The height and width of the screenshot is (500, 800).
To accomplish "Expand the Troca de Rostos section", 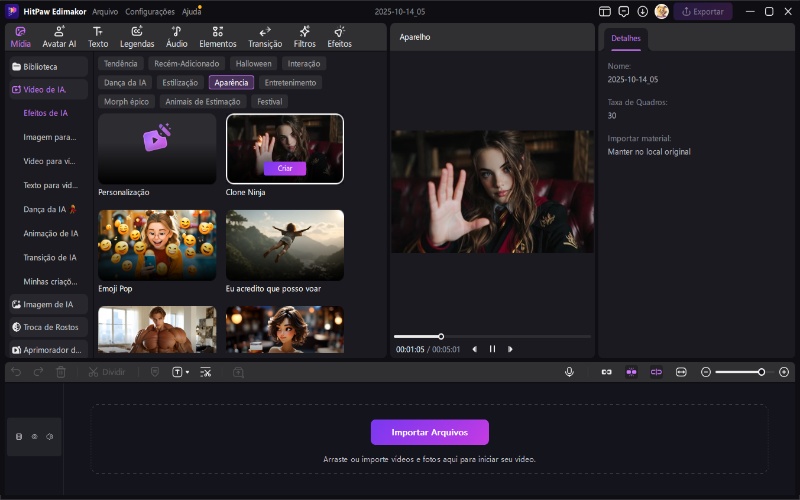I will click(x=48, y=327).
